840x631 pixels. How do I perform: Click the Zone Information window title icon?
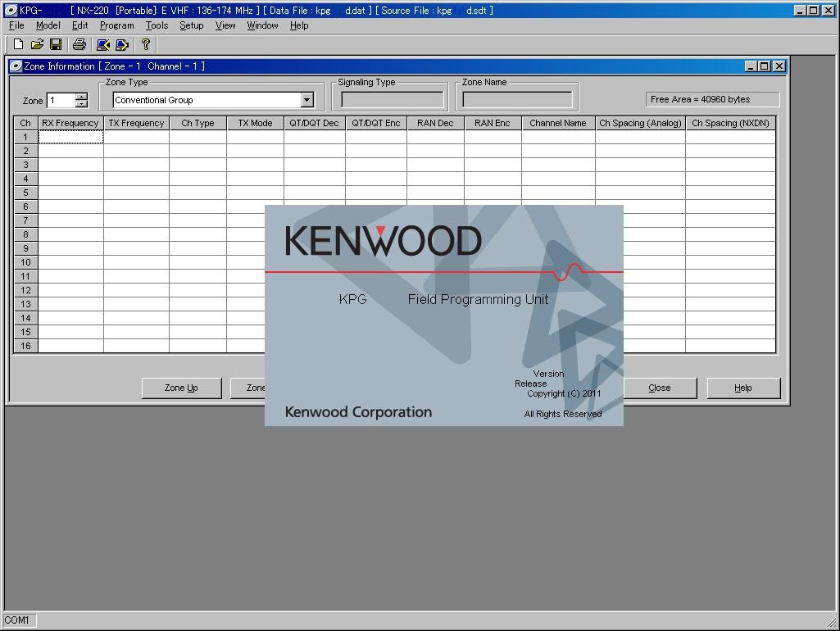coord(16,66)
